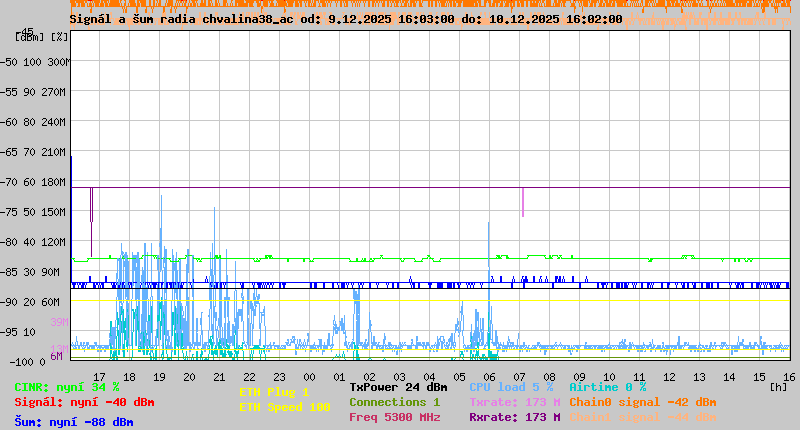Click the 'ETH Speed 100' legend label
This screenshot has width=800, height=430.
[x=285, y=408]
